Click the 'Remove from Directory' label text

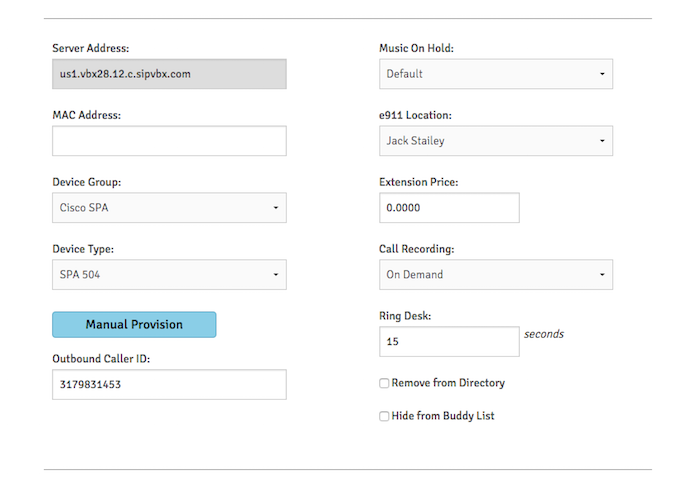[448, 383]
